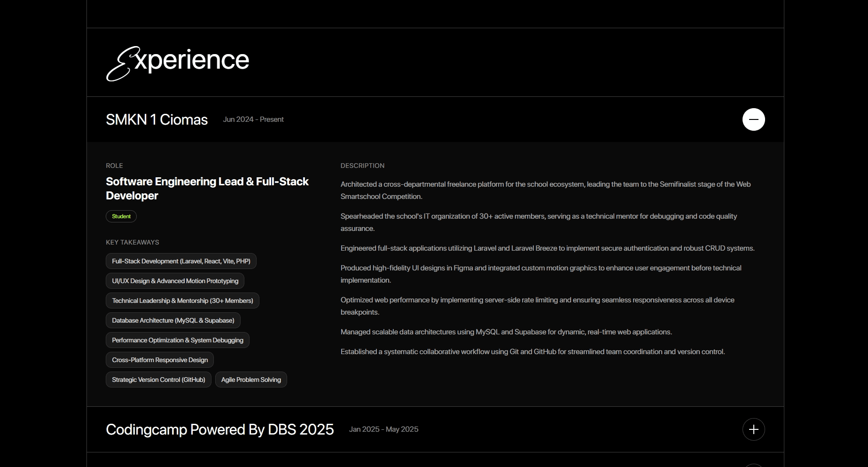868x467 pixels.
Task: Click the KEY TAKEAWAYS label
Action: pos(133,242)
